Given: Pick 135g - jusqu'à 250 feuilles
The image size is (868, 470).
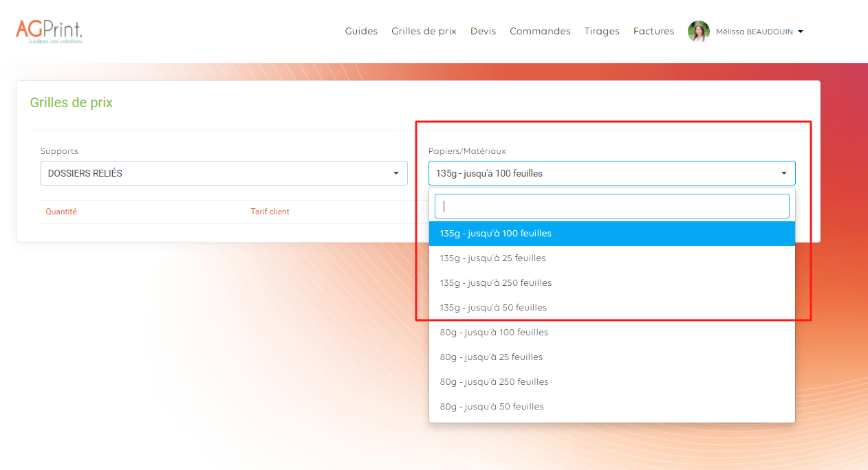Looking at the screenshot, I should pos(495,283).
